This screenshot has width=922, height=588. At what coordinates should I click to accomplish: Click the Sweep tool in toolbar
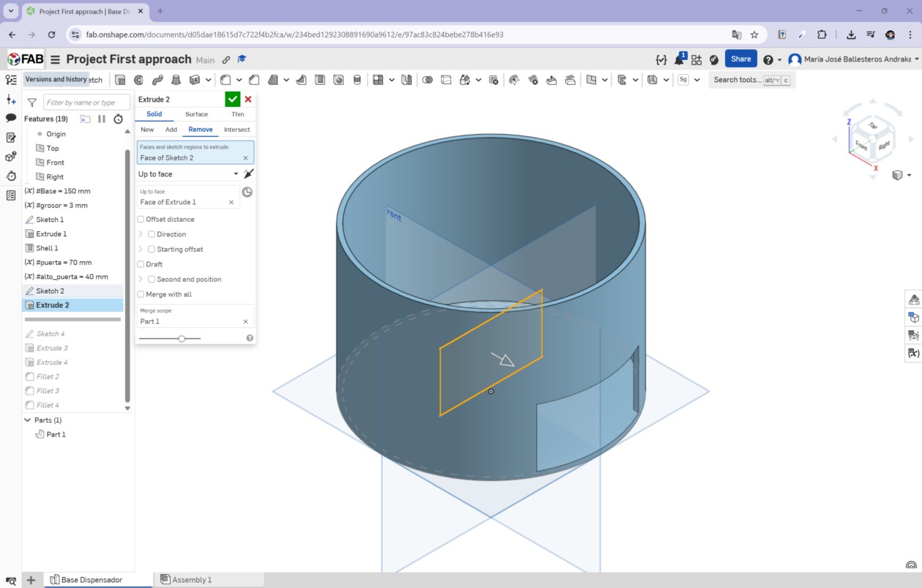tap(157, 80)
